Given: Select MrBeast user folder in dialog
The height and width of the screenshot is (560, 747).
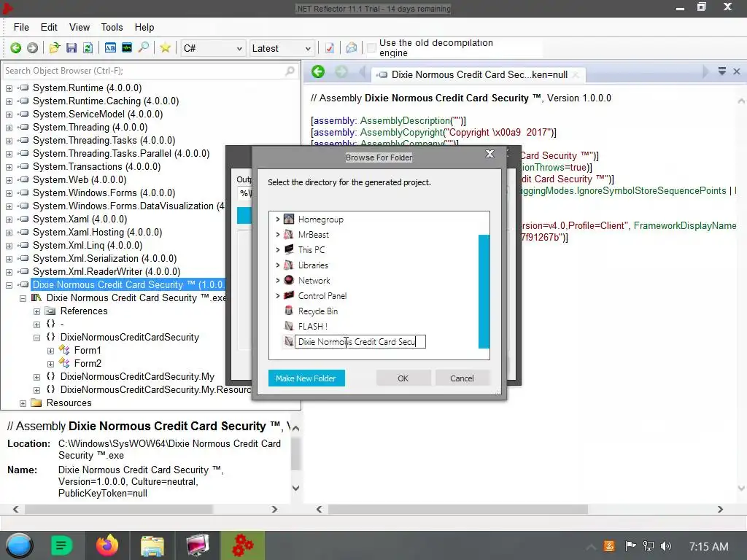Looking at the screenshot, I should click(x=314, y=235).
